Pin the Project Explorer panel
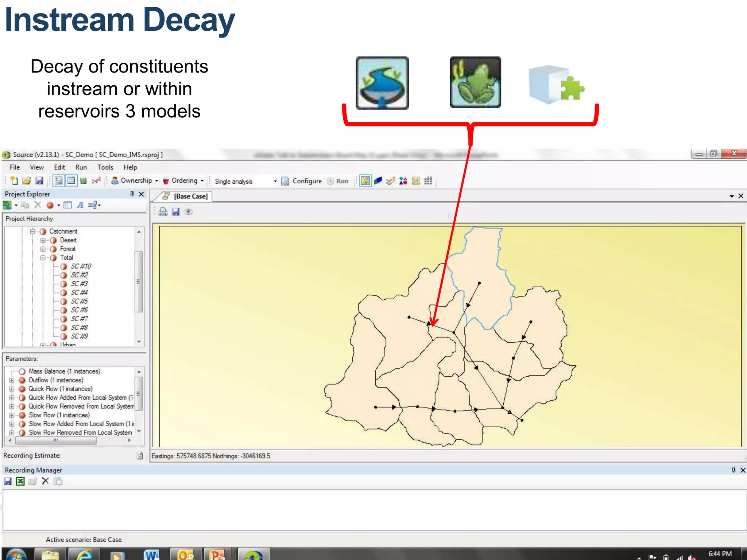This screenshot has width=747, height=560. (x=132, y=194)
